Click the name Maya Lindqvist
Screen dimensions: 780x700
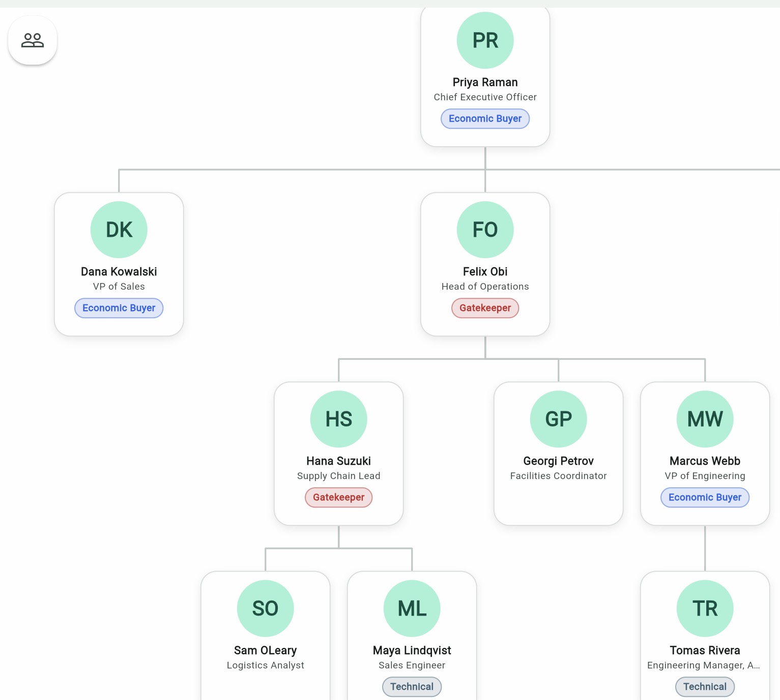click(412, 651)
